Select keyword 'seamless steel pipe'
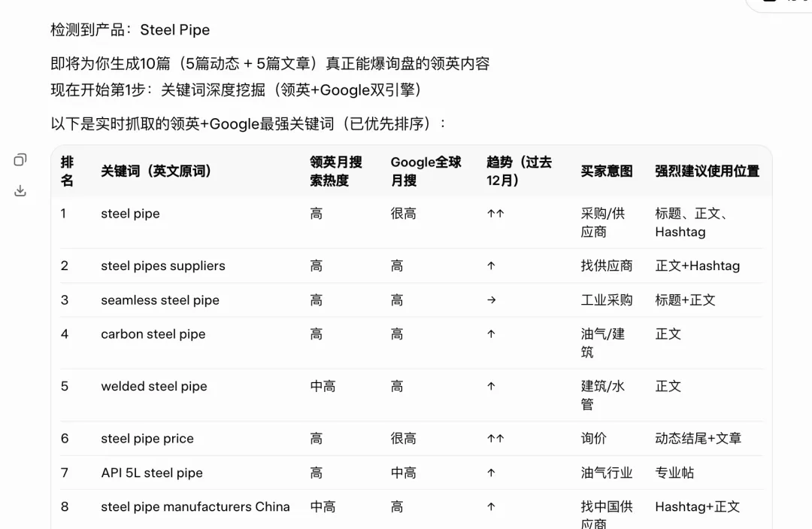Screen dimensions: 812x529 click(x=160, y=300)
